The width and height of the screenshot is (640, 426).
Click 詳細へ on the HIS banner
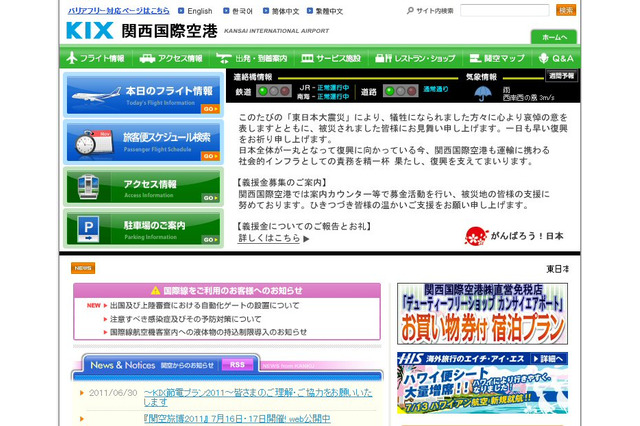(549, 359)
